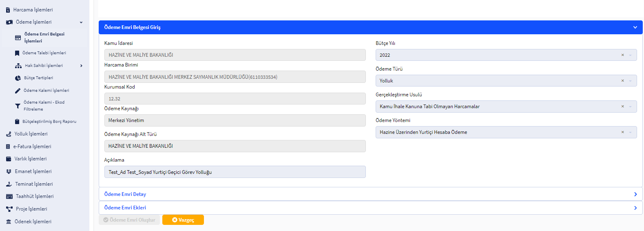Open the Gerçekleştirme Usulü dropdown
Viewport: 644px width, 231px height.
click(x=630, y=107)
